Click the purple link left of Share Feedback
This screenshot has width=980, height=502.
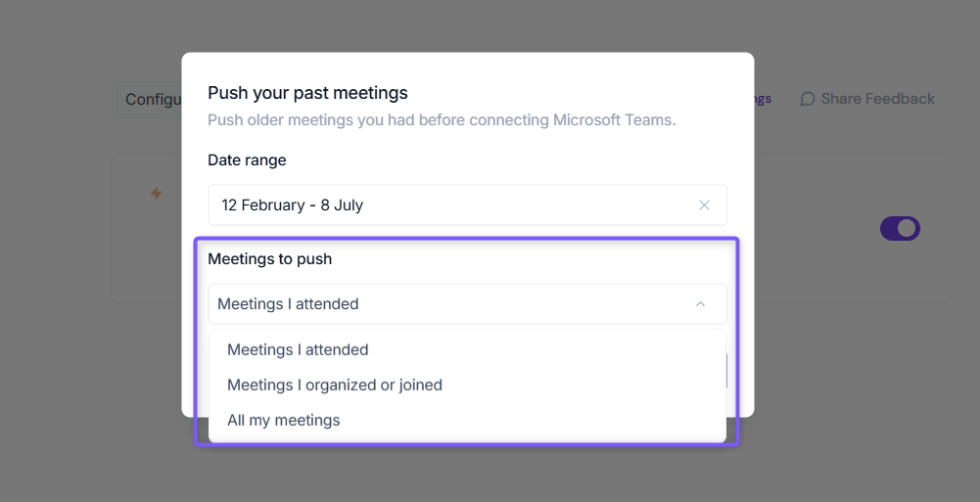pos(763,99)
